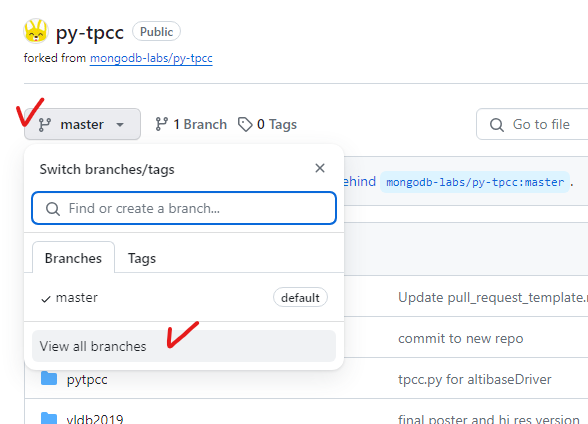
Task: Open 'final poster and hi res version' commit
Action: 489,419
